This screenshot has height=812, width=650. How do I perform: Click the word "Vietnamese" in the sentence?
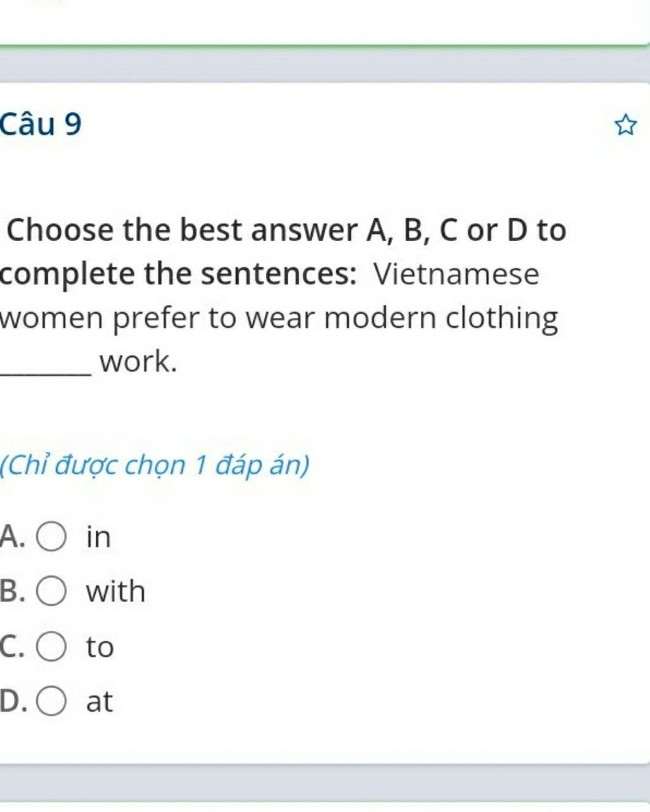click(x=456, y=274)
